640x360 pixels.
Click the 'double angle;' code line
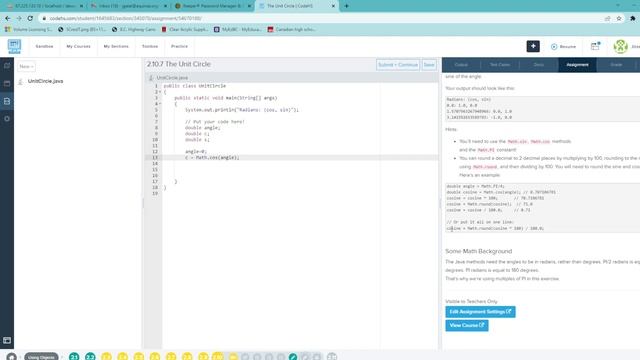[x=202, y=128]
